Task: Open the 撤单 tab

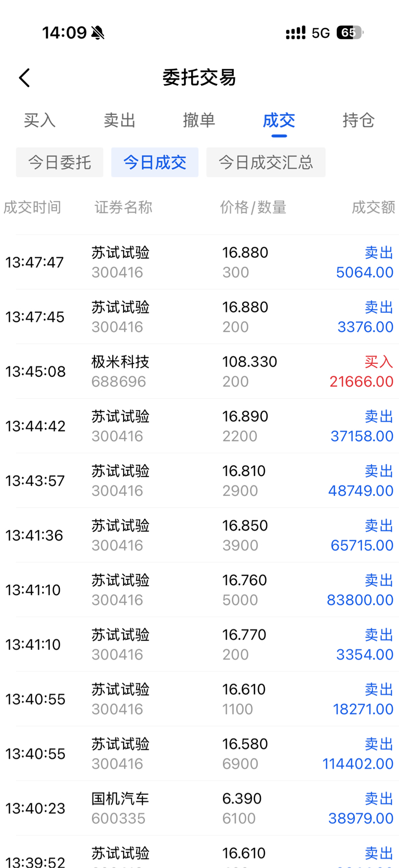Action: (x=199, y=121)
